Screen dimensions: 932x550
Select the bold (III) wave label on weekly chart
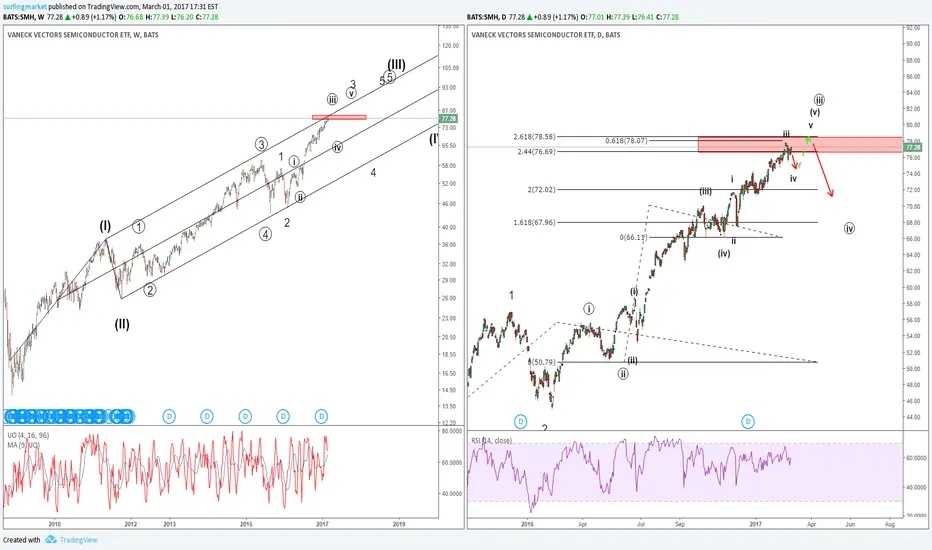coord(396,64)
